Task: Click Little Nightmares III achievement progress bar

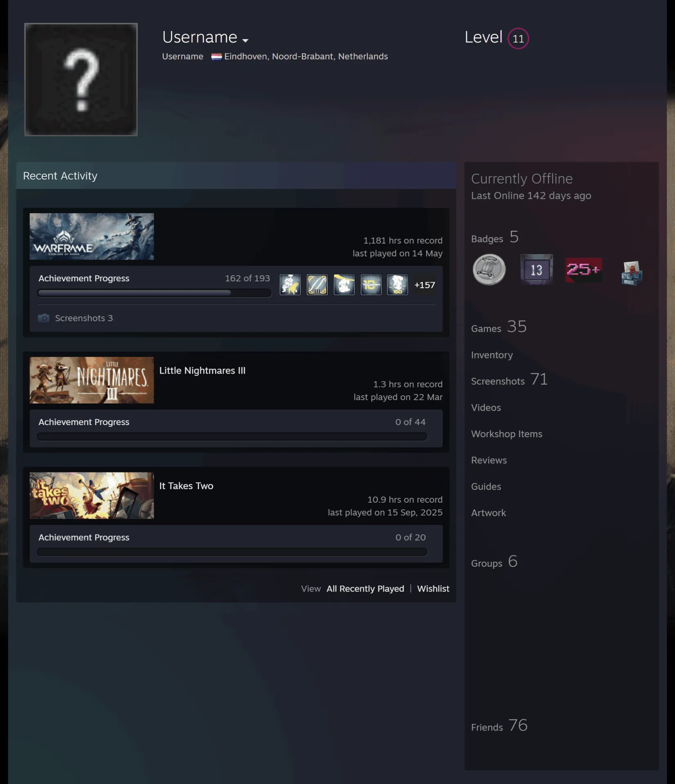Action: [x=232, y=437]
